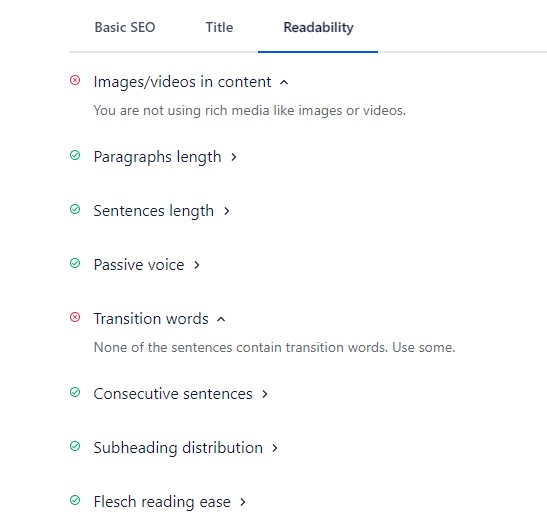Viewport: 547px width, 519px height.
Task: Click the rich media warning description text
Action: click(x=250, y=111)
